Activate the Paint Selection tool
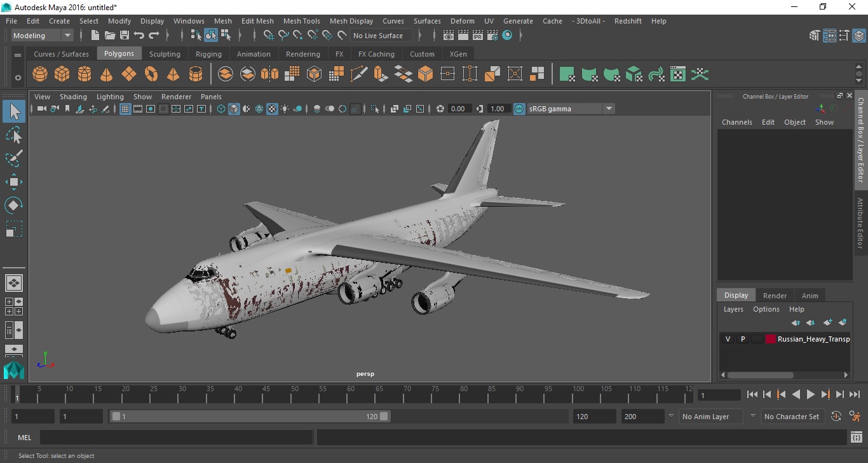 coord(14,158)
